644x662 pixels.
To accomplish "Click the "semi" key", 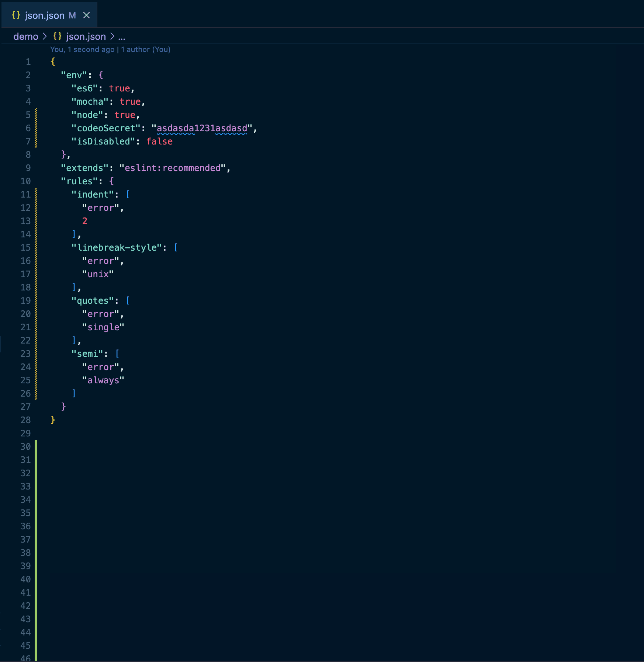I will (x=87, y=354).
